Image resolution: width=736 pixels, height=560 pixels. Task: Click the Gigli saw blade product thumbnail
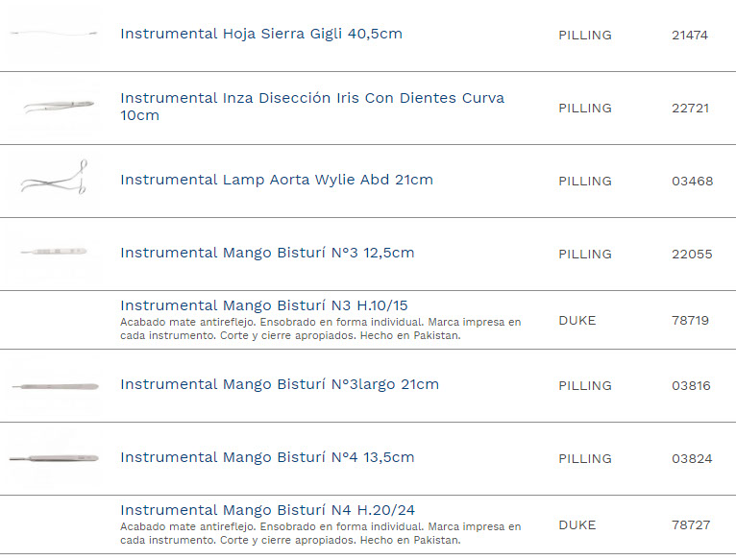pos(55,35)
